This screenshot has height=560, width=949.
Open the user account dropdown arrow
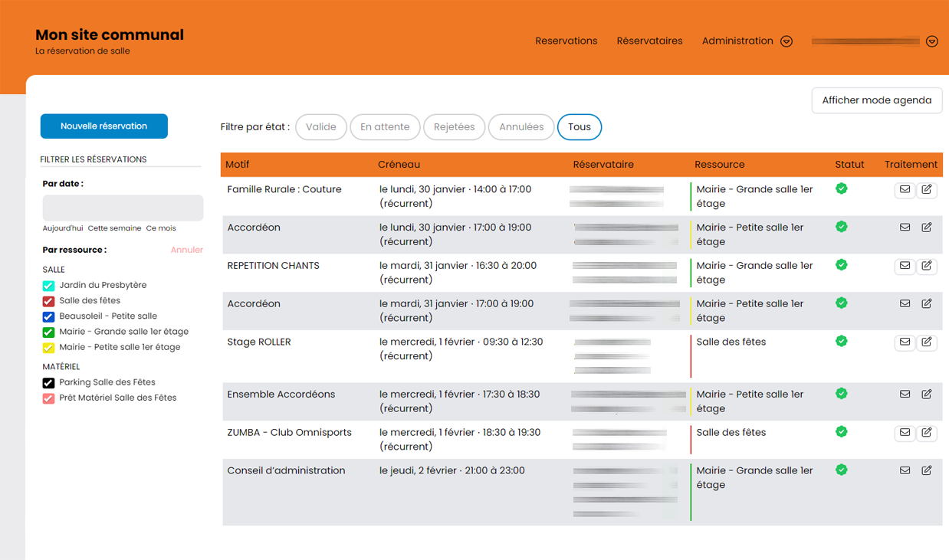[x=931, y=41]
